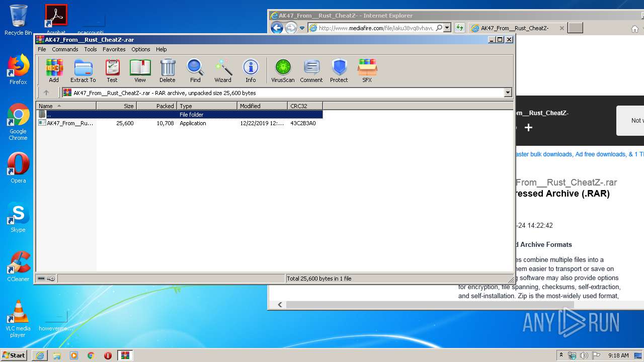Open the VLC media player shortcut
The width and height of the screenshot is (644, 362).
tap(18, 319)
